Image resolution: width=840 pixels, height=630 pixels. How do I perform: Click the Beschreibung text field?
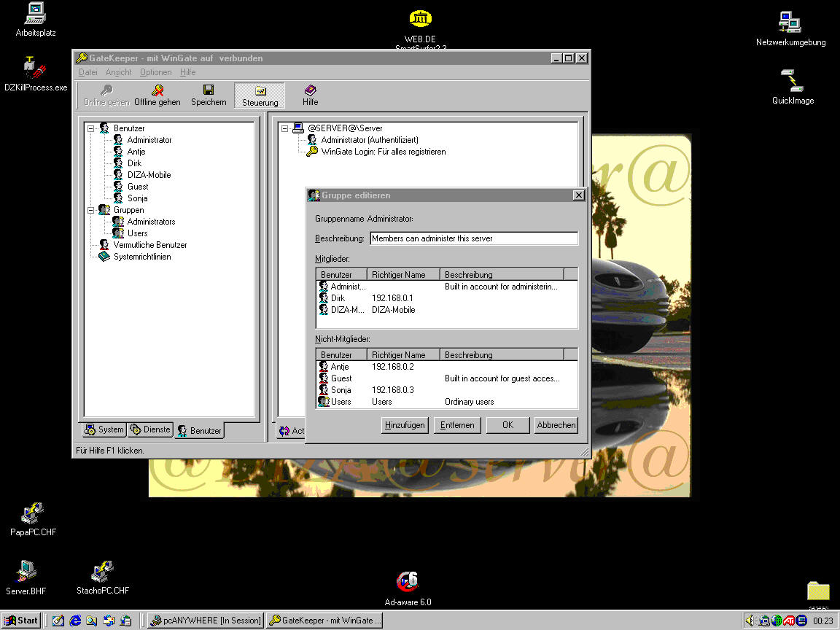473,238
